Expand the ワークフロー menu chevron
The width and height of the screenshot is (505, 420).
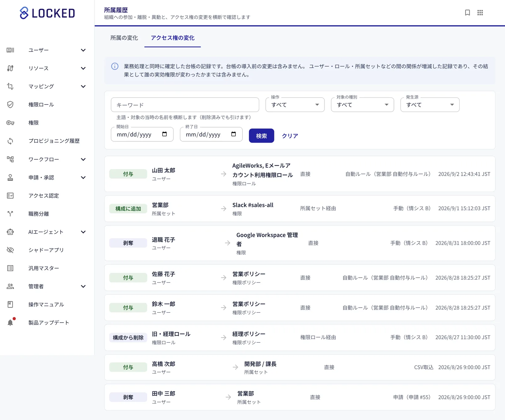coord(83,159)
